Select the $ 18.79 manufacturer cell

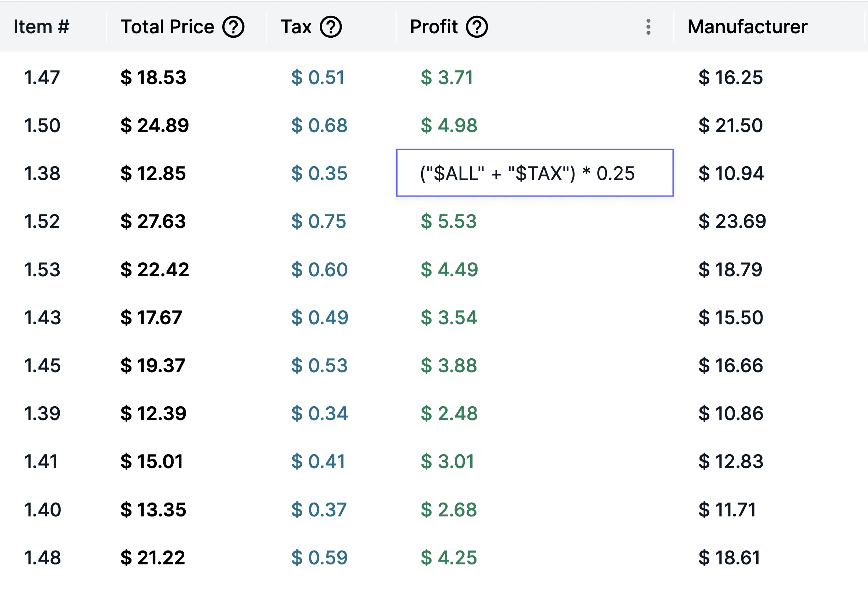[x=730, y=269]
